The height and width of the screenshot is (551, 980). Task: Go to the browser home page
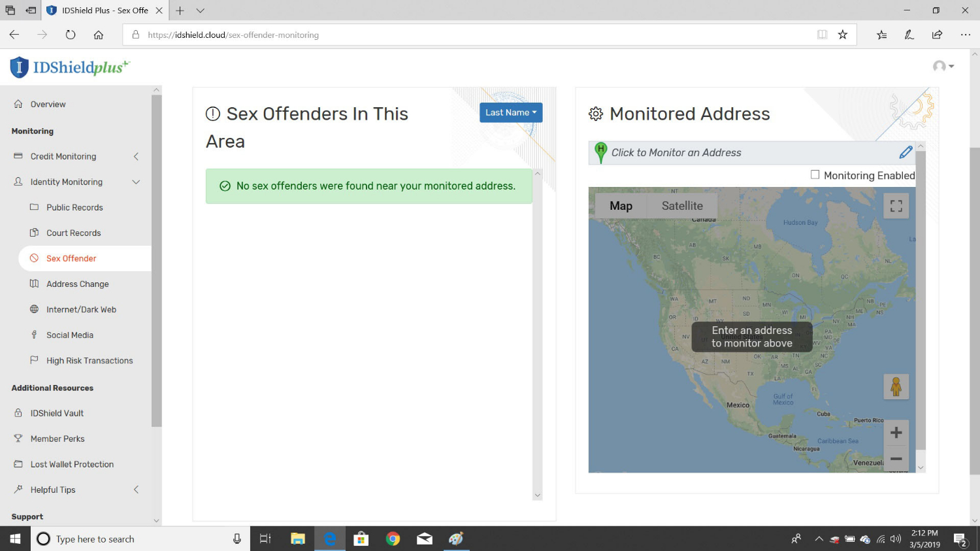(x=99, y=35)
